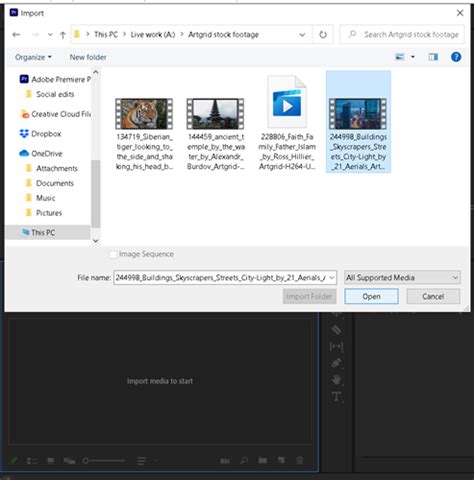The image size is (474, 480).
Task: Adjust the Project panel thumbnail zoom slider
Action: point(104,461)
